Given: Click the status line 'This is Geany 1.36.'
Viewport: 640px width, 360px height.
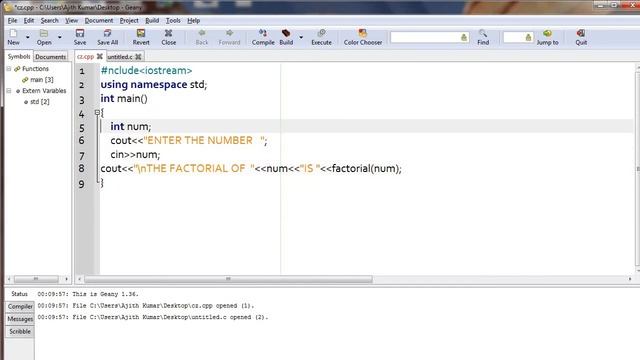Looking at the screenshot, I should 105,294.
